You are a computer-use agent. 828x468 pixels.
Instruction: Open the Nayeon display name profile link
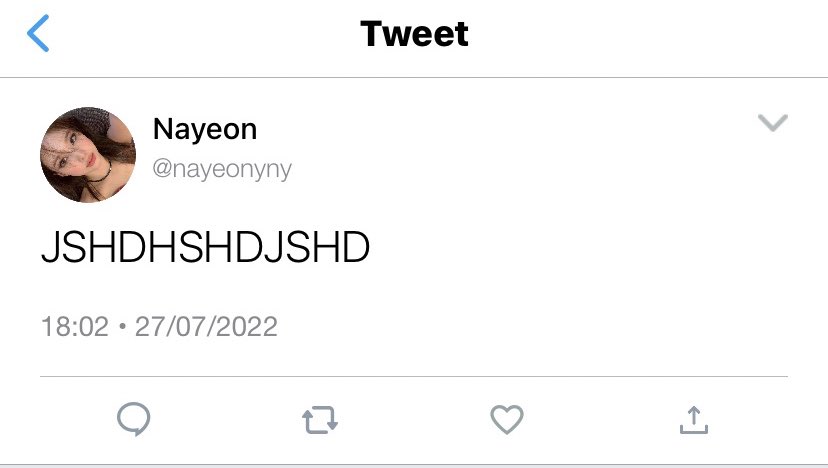pyautogui.click(x=205, y=129)
